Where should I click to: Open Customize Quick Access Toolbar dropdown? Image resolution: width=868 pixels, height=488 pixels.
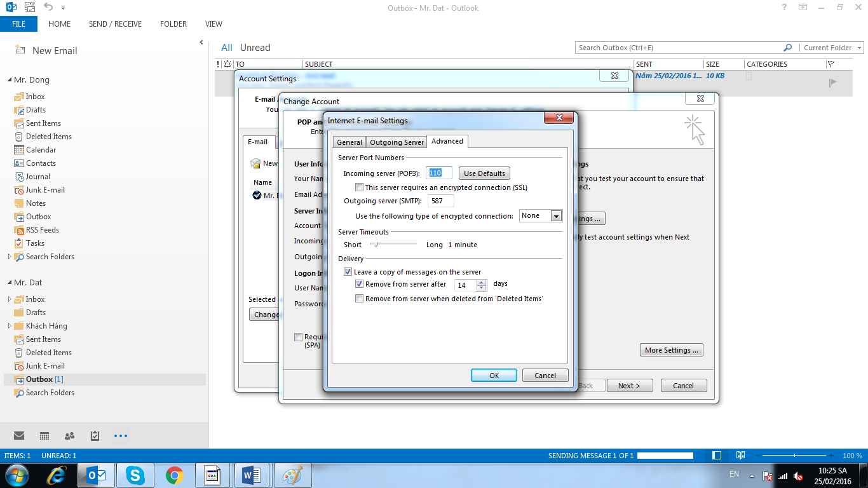[x=63, y=8]
